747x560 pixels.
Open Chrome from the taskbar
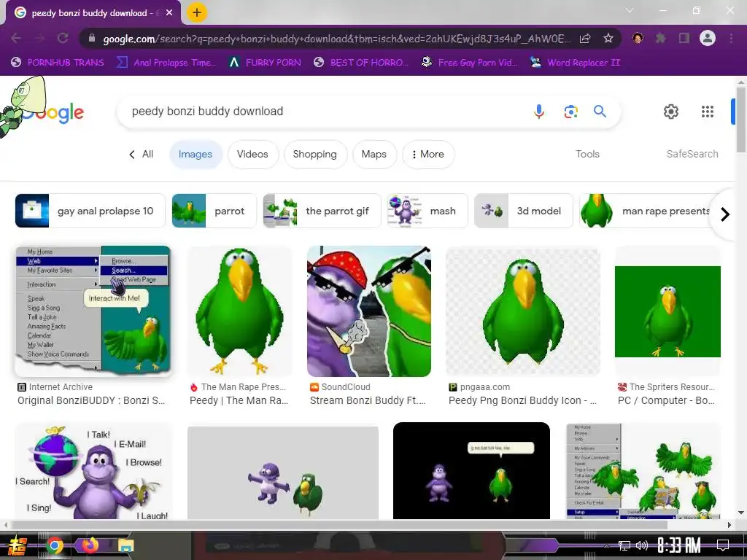pyautogui.click(x=54, y=545)
